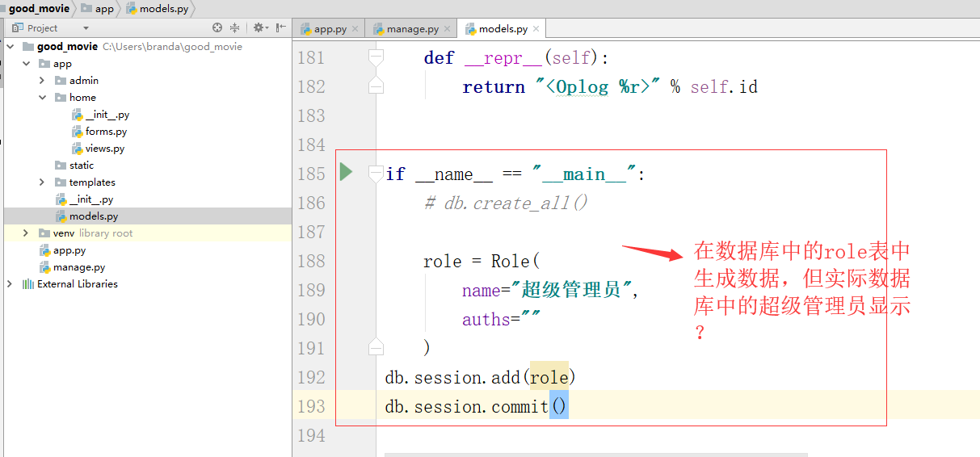Click the green run arrow at line 185
Viewport: 980px width, 457px height.
pyautogui.click(x=346, y=172)
